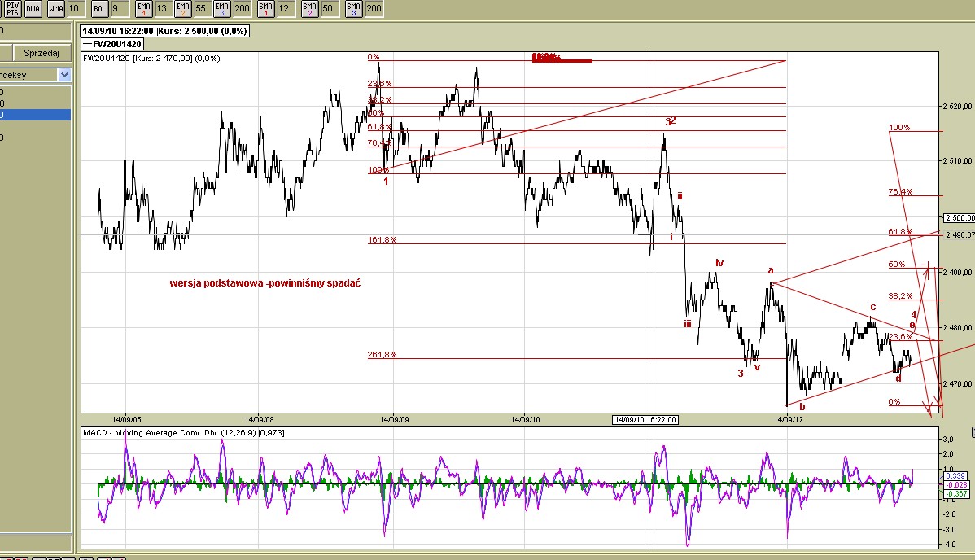Open the indeksy dropdown arrow
Screen dimensions: 975x560
(x=64, y=74)
